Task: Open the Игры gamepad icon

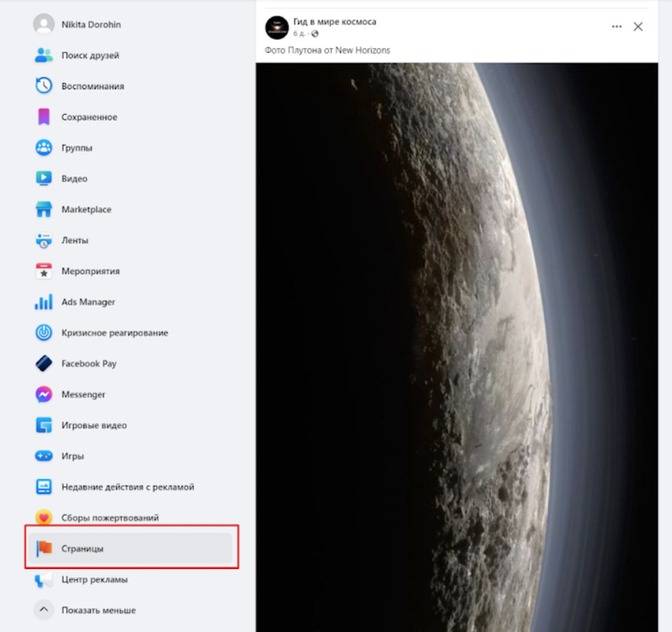Action: pos(43,456)
